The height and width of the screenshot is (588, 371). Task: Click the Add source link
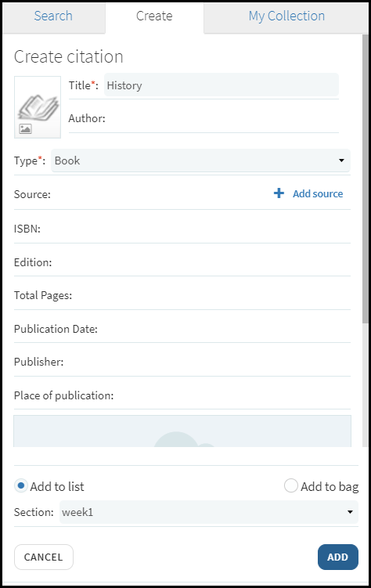coord(318,193)
